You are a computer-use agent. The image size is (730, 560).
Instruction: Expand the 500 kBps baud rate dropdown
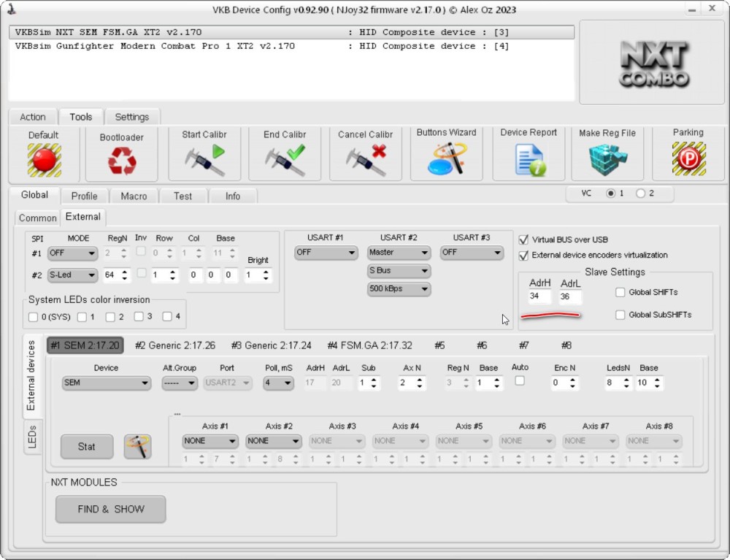pos(399,289)
